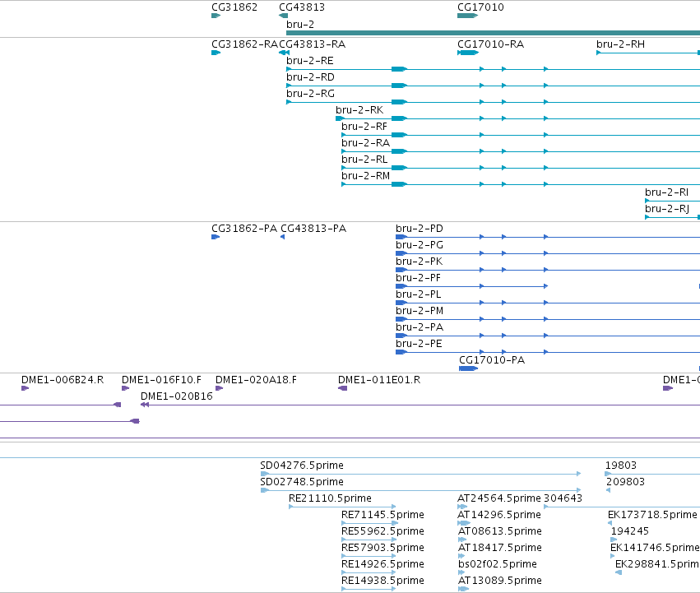The height and width of the screenshot is (593, 700).
Task: Click transcript bru-2-RK label
Action: point(359,110)
